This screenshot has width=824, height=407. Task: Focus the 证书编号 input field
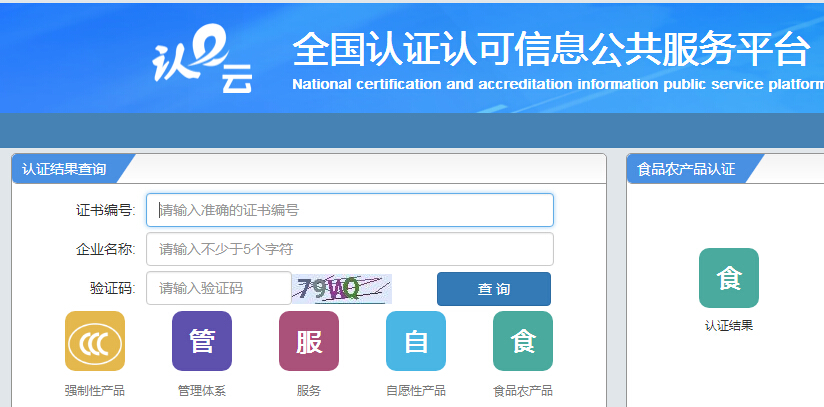pyautogui.click(x=350, y=210)
